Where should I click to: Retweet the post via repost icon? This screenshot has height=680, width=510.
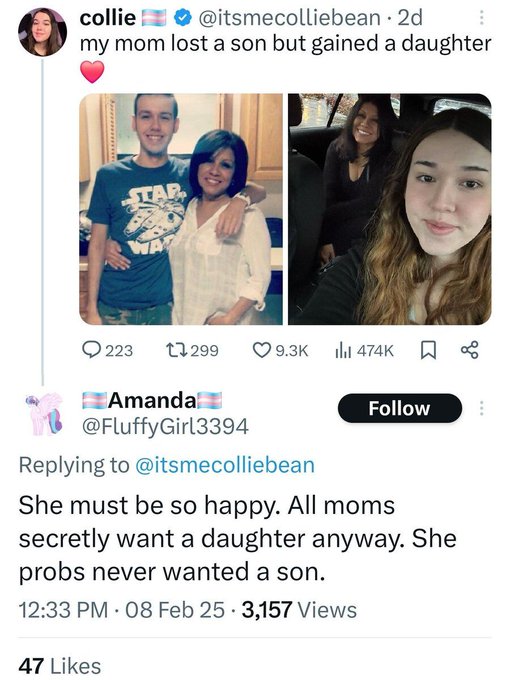(x=175, y=350)
